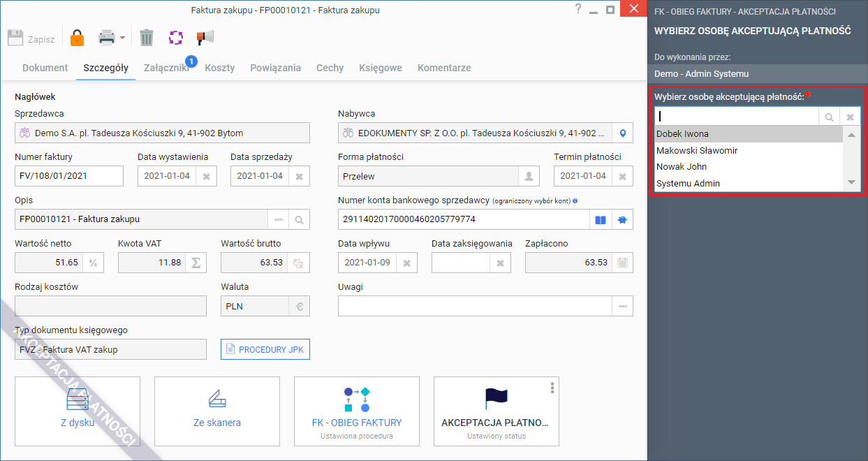This screenshot has height=461, width=868.
Task: Click the Opis ellipsis icon
Action: (279, 219)
